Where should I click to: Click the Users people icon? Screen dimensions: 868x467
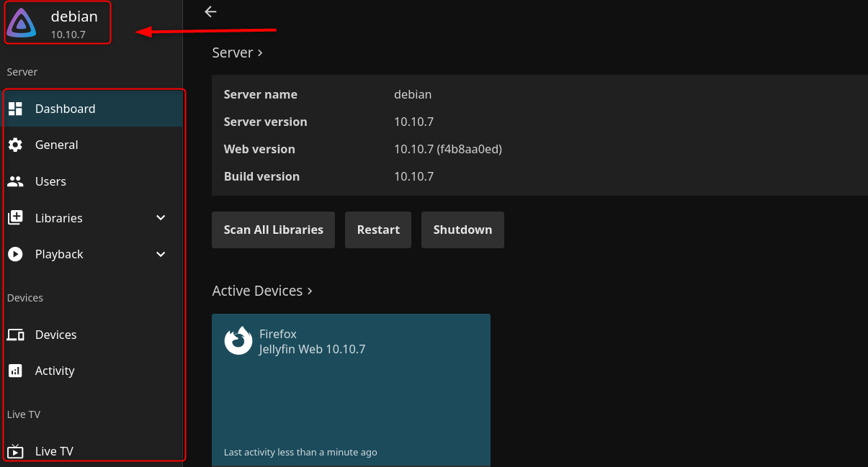click(15, 181)
